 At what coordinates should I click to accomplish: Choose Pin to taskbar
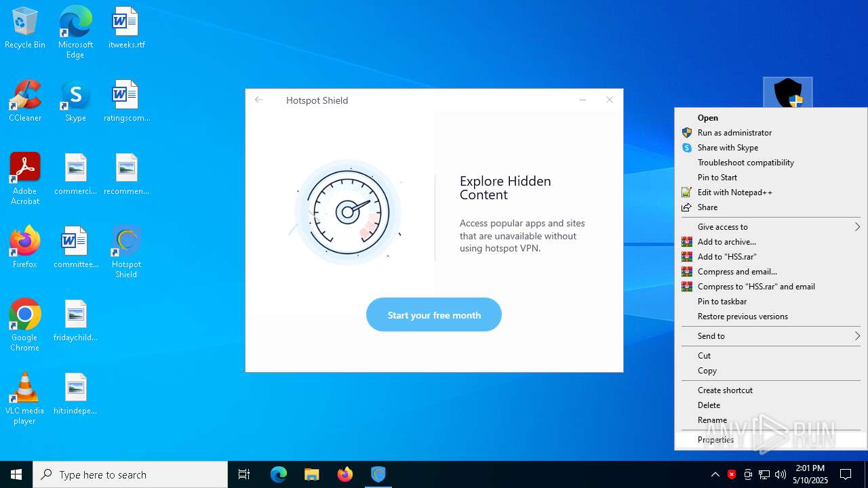coord(771,302)
